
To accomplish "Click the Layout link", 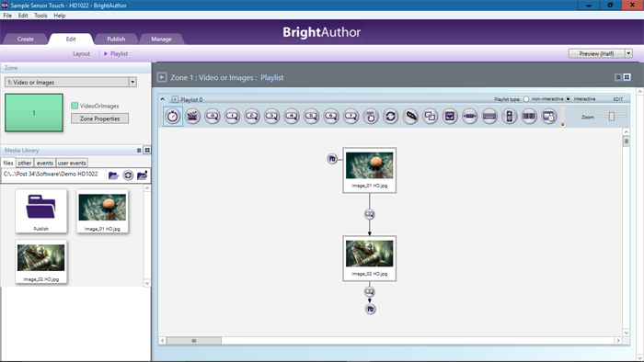I will 81,53.
